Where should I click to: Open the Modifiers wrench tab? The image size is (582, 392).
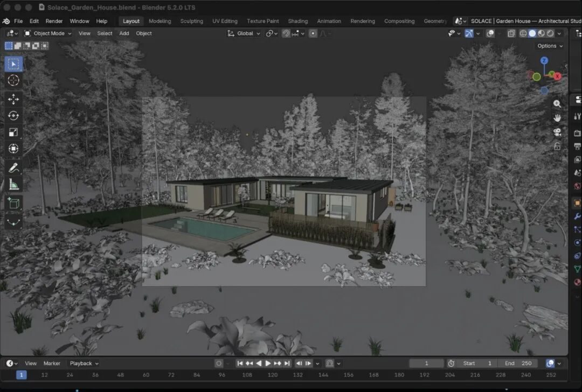578,216
